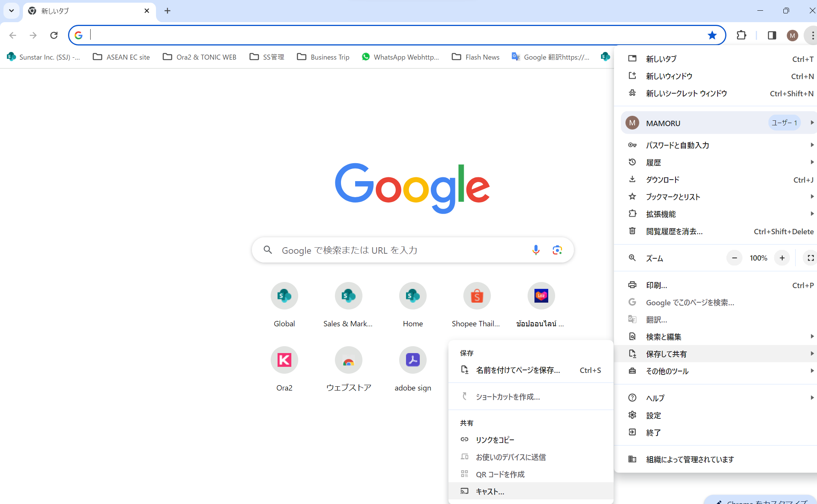Image resolution: width=817 pixels, height=504 pixels.
Task: Select ショートカットを作成... submenu item
Action: tap(531, 397)
